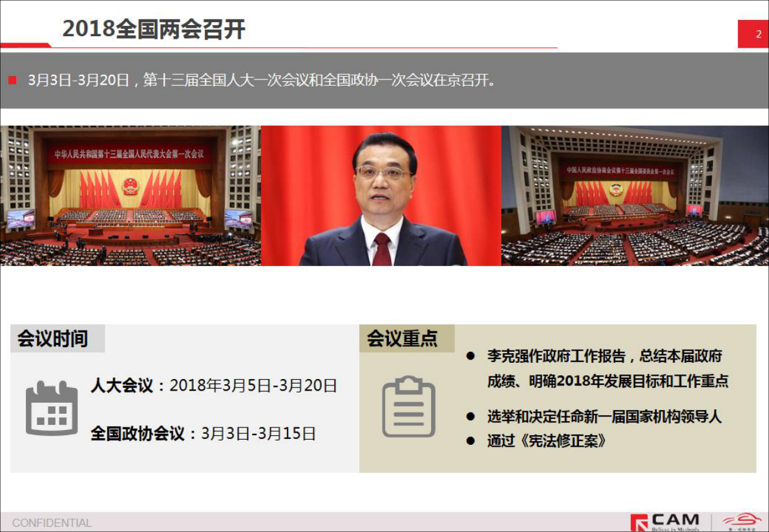Click the text 选举和决定任命新一届国家机构领导人
Viewport: 769px width, 532px height.
(604, 416)
